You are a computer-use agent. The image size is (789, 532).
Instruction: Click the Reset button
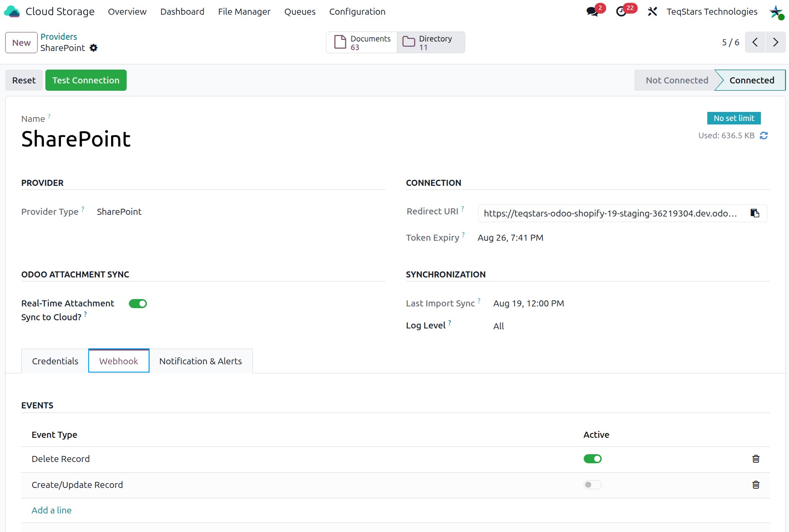pos(24,80)
